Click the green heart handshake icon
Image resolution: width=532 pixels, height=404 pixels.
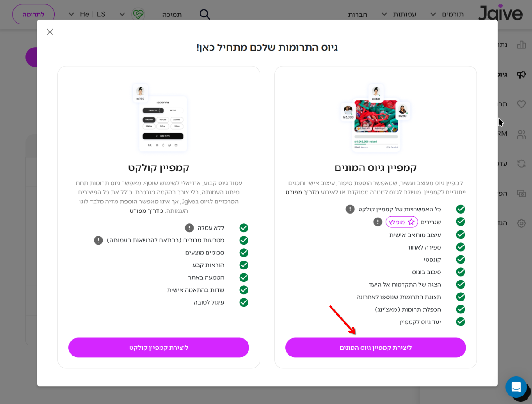click(138, 14)
